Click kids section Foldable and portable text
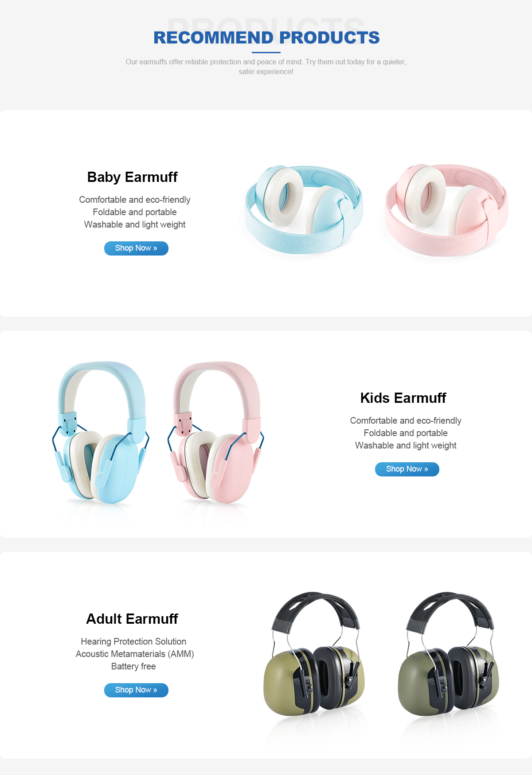532x775 pixels. point(406,433)
